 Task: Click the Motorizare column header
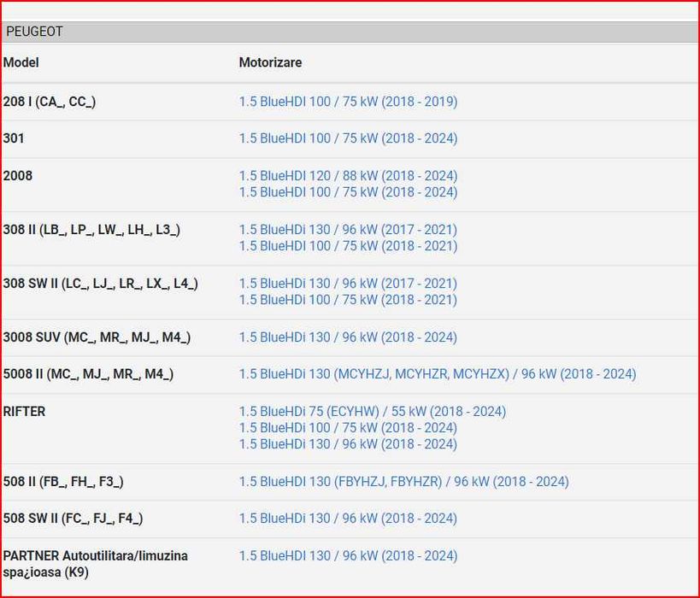[271, 62]
